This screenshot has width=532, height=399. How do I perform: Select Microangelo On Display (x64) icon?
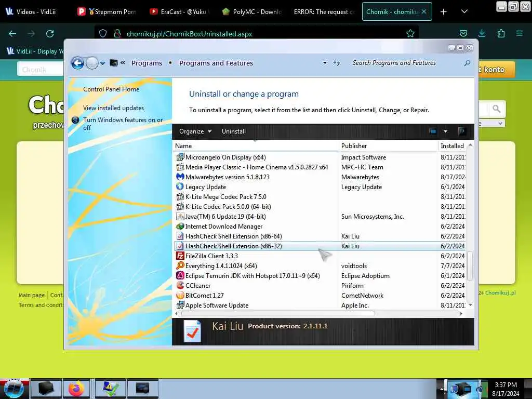[180, 157]
